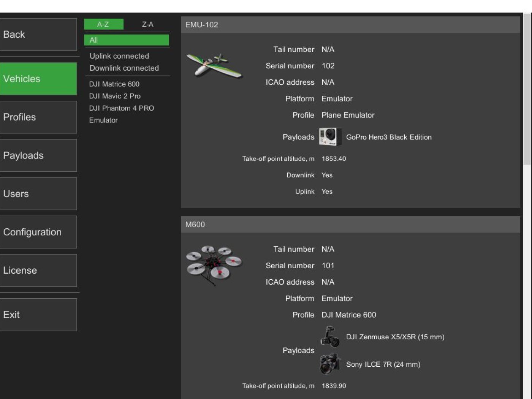Viewport: 532px width, 399px height.
Task: Filter by Downlink connected
Action: 124,68
